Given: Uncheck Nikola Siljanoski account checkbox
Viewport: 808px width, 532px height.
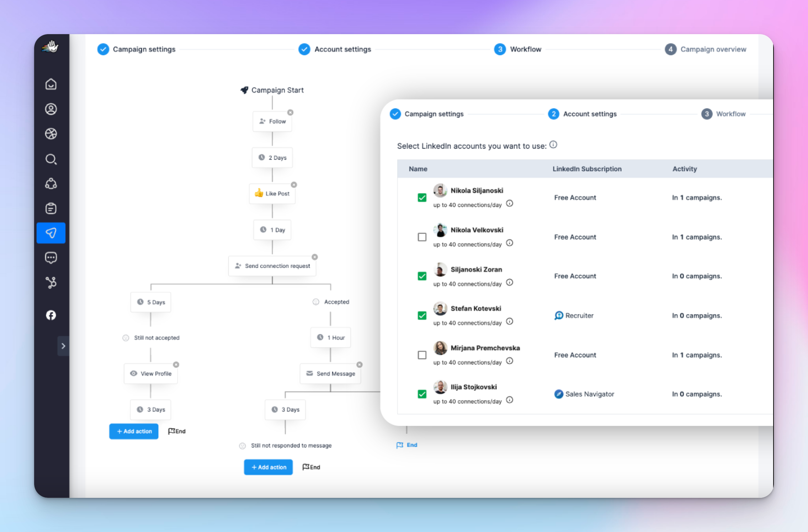Looking at the screenshot, I should (422, 198).
